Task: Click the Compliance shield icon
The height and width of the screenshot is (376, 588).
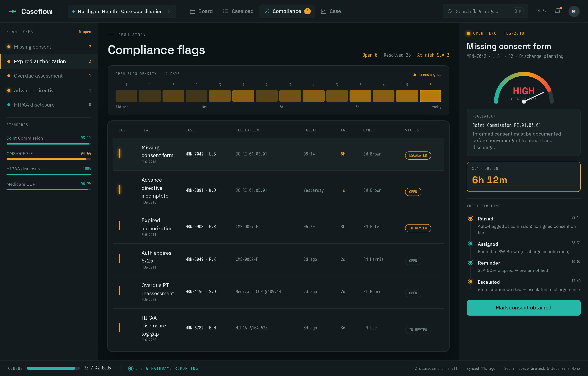Action: point(267,11)
